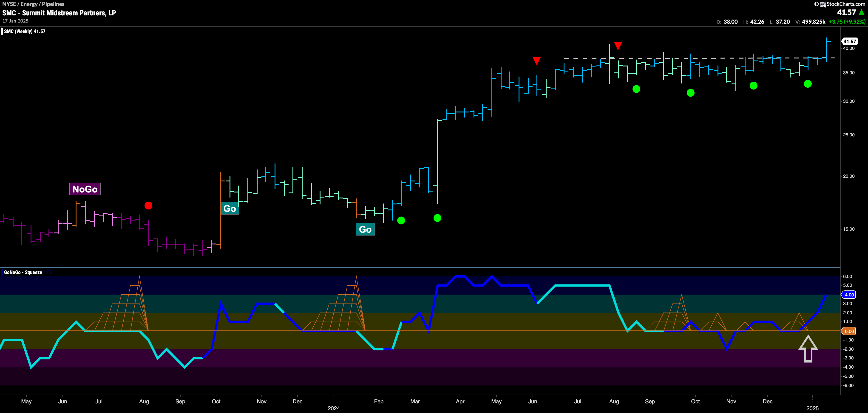Screen dimensions: 868x413
Task: Click the red triangle marker near June 2024
Action: tap(536, 61)
